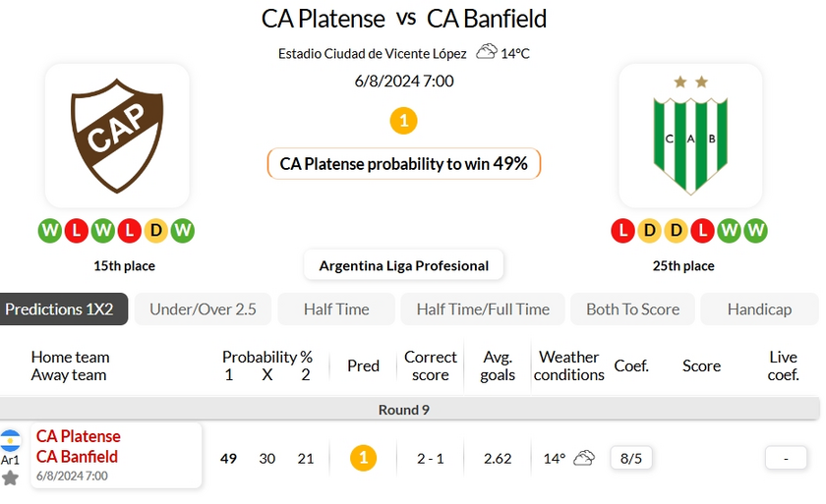
Task: Click the yellow prediction badge under date
Action: [x=403, y=121]
